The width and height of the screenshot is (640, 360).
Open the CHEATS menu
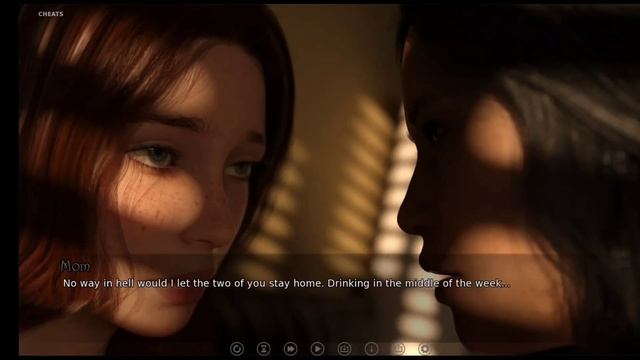pos(51,14)
